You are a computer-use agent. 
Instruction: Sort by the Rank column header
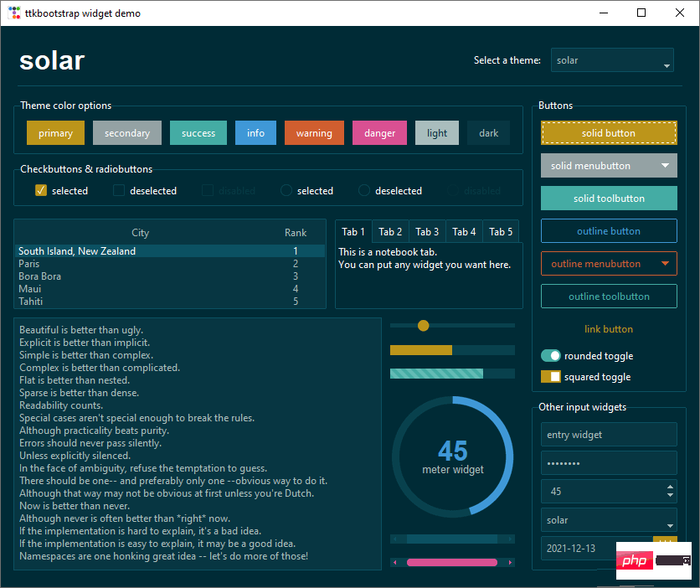[x=296, y=233]
